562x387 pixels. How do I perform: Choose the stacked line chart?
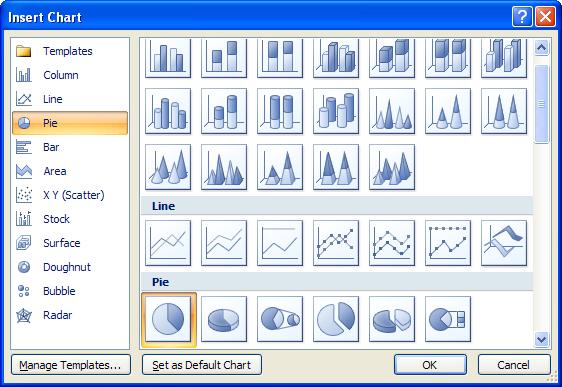tap(224, 243)
